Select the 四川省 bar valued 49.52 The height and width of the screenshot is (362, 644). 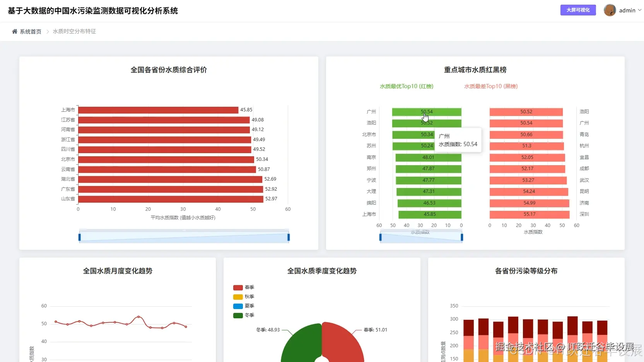pyautogui.click(x=165, y=149)
